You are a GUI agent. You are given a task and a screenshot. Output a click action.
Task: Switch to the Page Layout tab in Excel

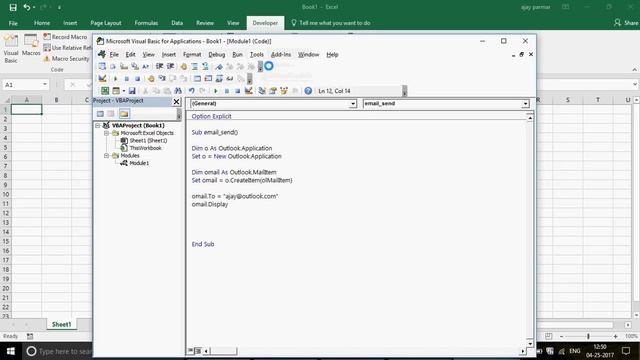(x=106, y=23)
